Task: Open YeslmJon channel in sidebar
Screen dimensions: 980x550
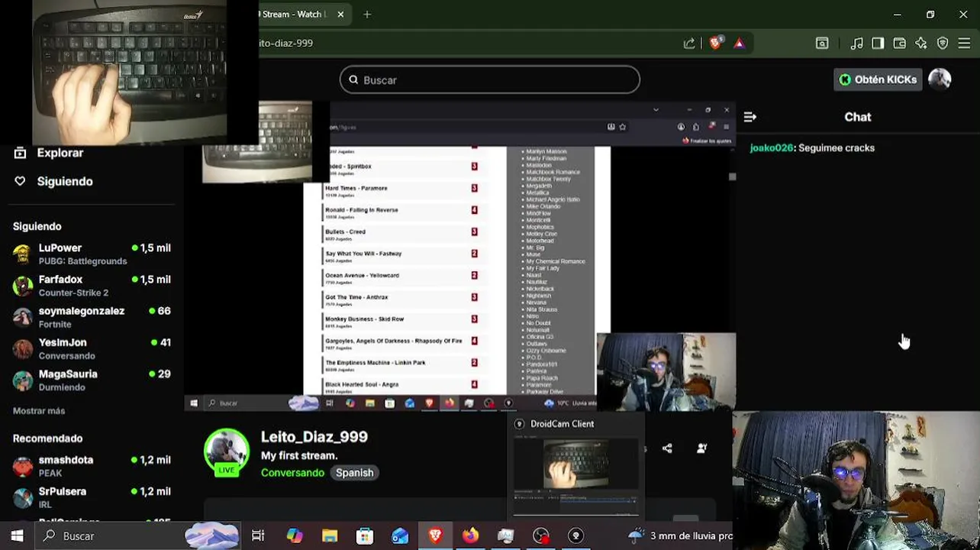Action: pos(92,349)
